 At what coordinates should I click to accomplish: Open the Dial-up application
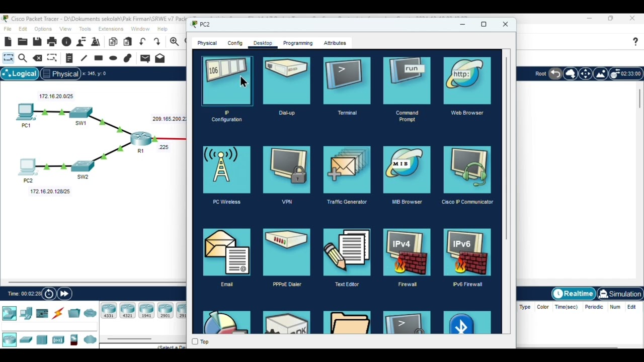click(287, 81)
